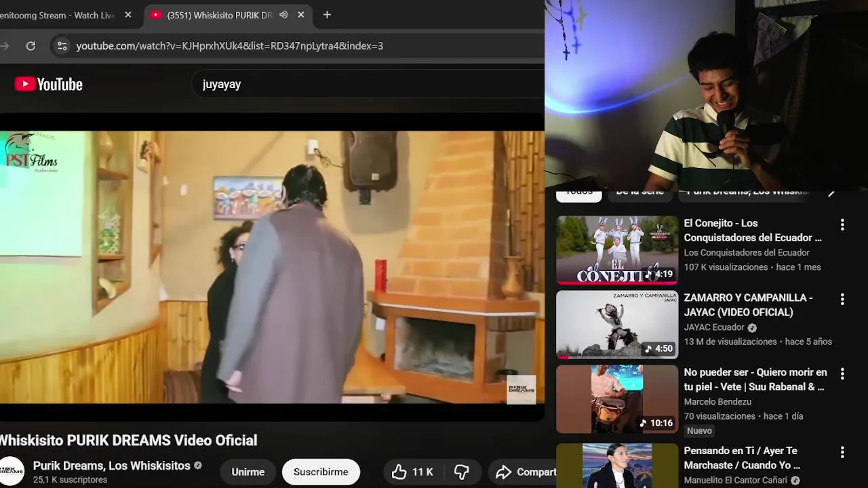The height and width of the screenshot is (488, 868).
Task: Open El Conejito video title
Action: (x=753, y=230)
